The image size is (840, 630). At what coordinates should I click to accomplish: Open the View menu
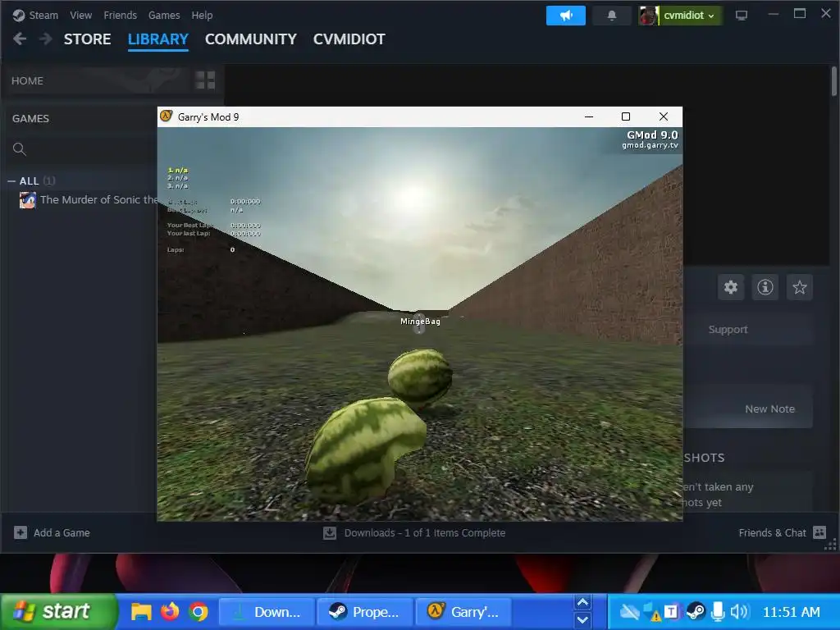(x=80, y=15)
